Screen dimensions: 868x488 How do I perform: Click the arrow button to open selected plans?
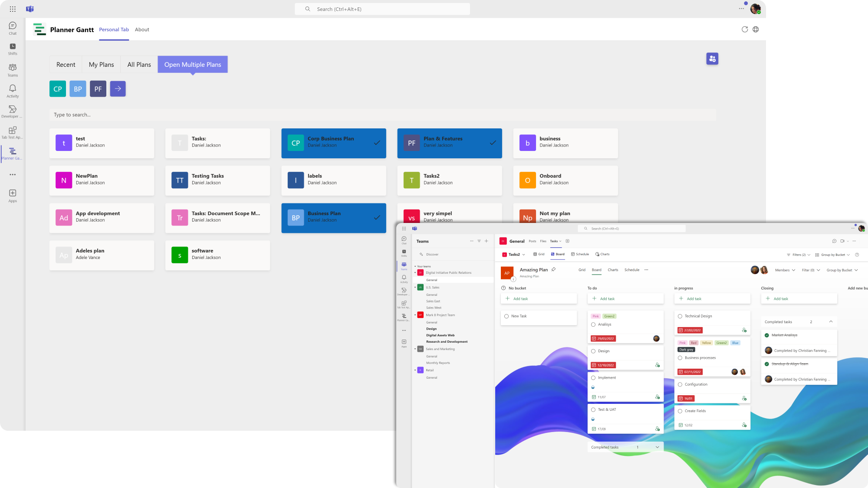(x=118, y=89)
